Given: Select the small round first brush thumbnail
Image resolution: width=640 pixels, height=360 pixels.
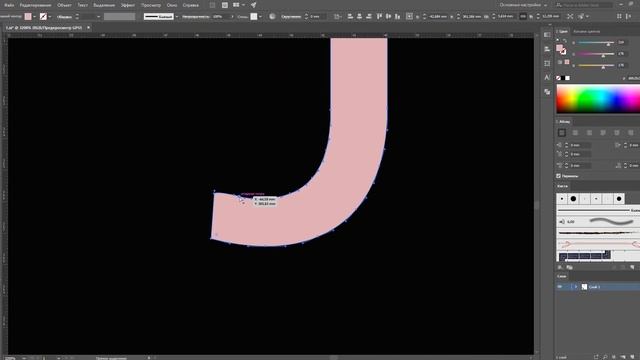Looking at the screenshot, I should (x=562, y=199).
